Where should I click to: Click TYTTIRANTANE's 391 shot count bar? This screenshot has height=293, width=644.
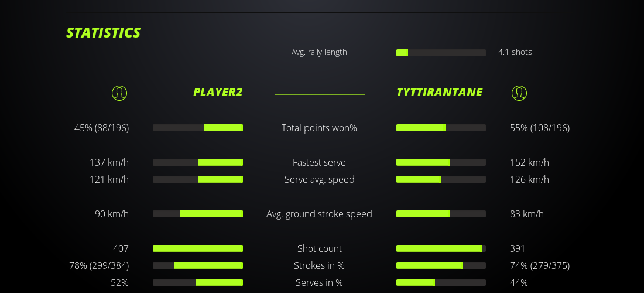[x=441, y=248]
